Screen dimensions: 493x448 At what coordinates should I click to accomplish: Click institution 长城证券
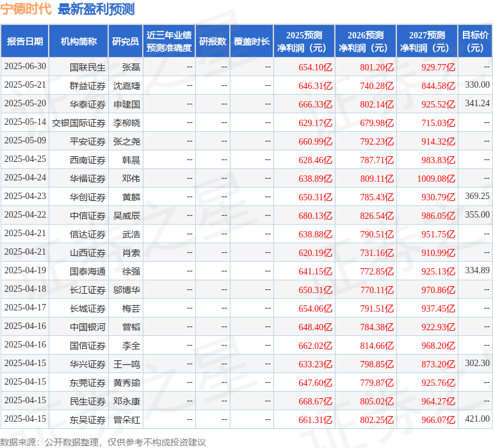pos(88,308)
